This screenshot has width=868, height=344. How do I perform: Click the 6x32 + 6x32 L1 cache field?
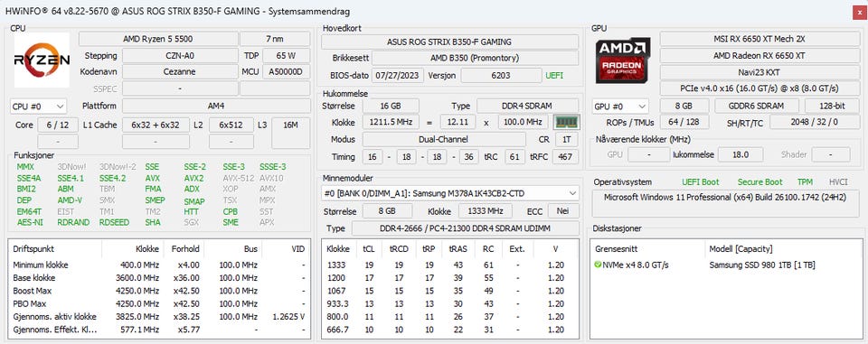tap(156, 125)
